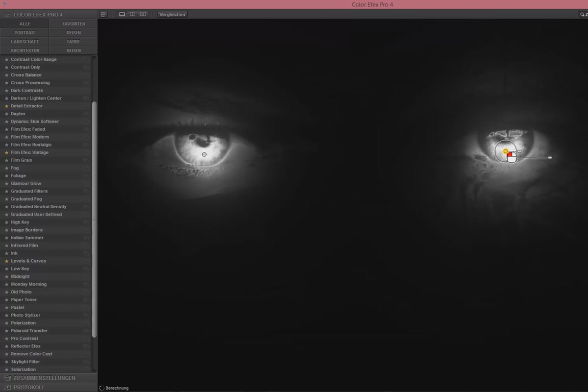Open presets icon for Skylight Filter

coord(86,362)
